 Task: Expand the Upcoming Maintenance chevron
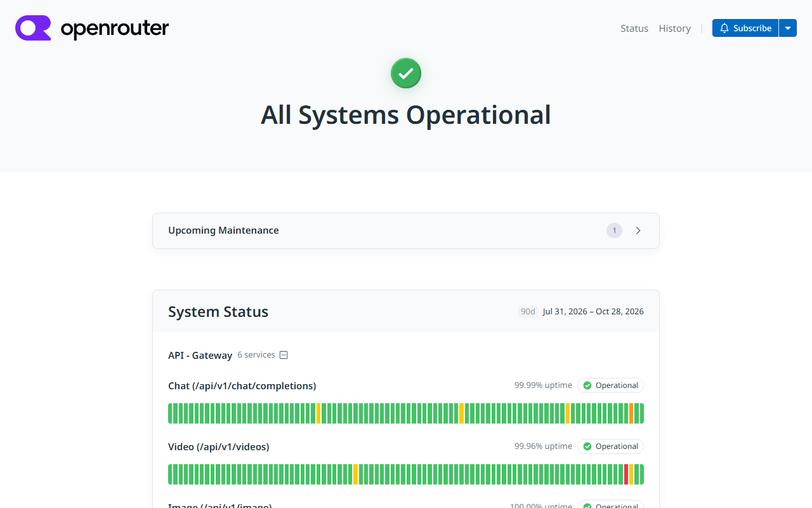coord(638,231)
